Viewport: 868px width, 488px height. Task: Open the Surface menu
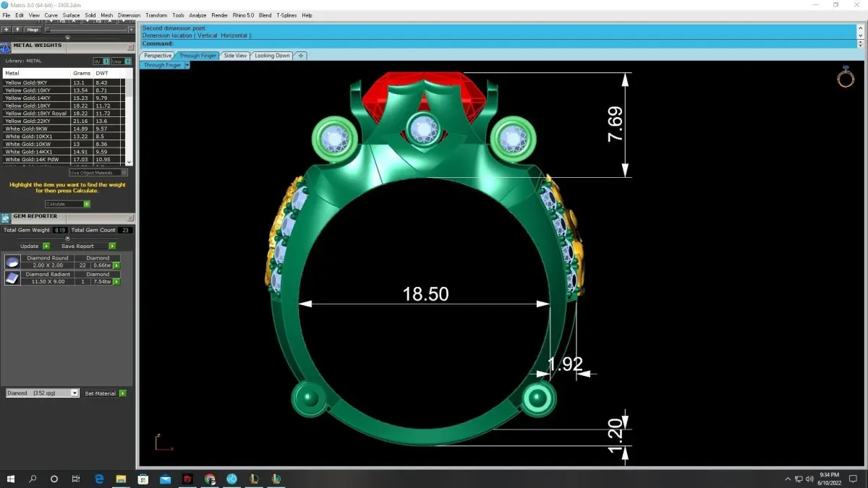point(71,15)
